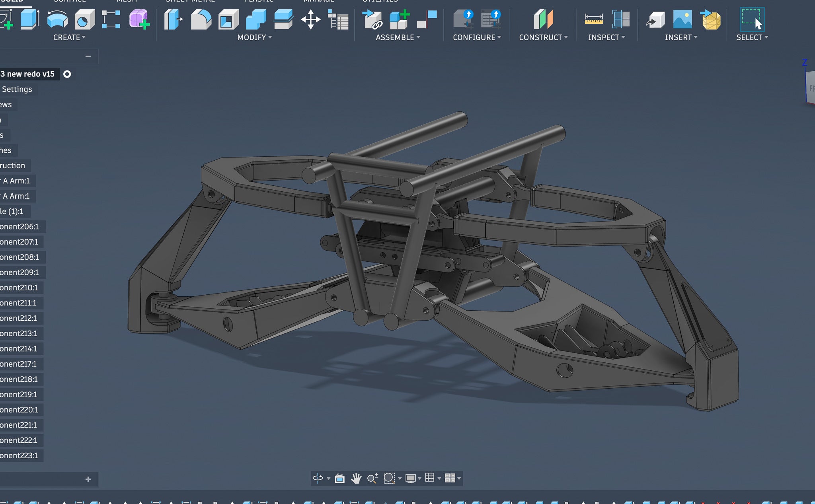Open the Display Settings monitor menu
Image resolution: width=815 pixels, height=504 pixels.
[x=411, y=478]
